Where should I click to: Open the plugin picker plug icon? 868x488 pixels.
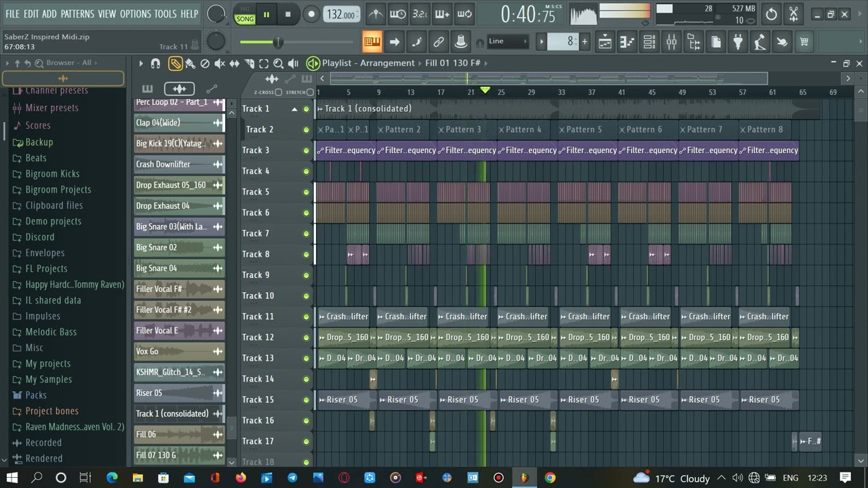[738, 42]
